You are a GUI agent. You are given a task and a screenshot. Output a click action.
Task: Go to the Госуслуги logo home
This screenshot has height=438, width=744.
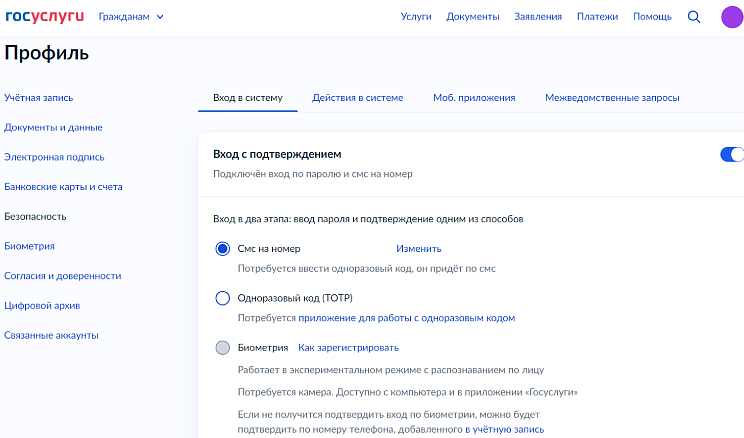tap(45, 17)
